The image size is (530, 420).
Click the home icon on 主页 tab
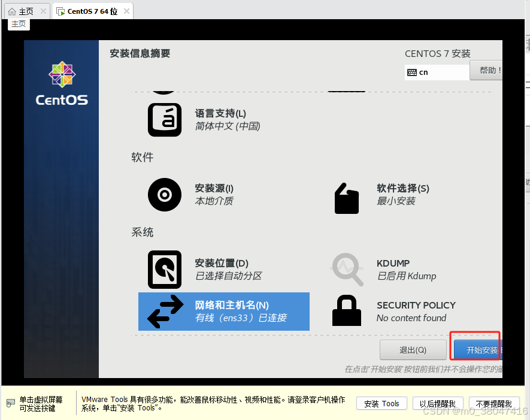pos(12,11)
